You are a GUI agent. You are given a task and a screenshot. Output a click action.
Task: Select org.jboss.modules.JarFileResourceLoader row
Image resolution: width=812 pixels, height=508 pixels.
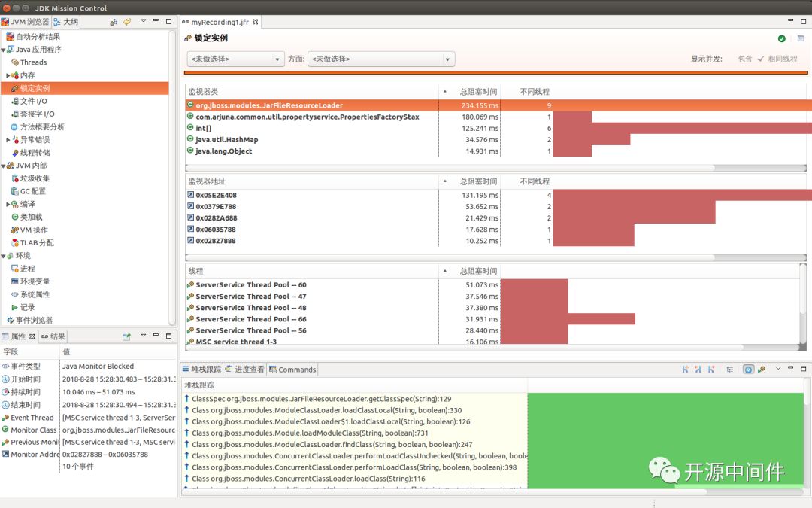(498, 105)
